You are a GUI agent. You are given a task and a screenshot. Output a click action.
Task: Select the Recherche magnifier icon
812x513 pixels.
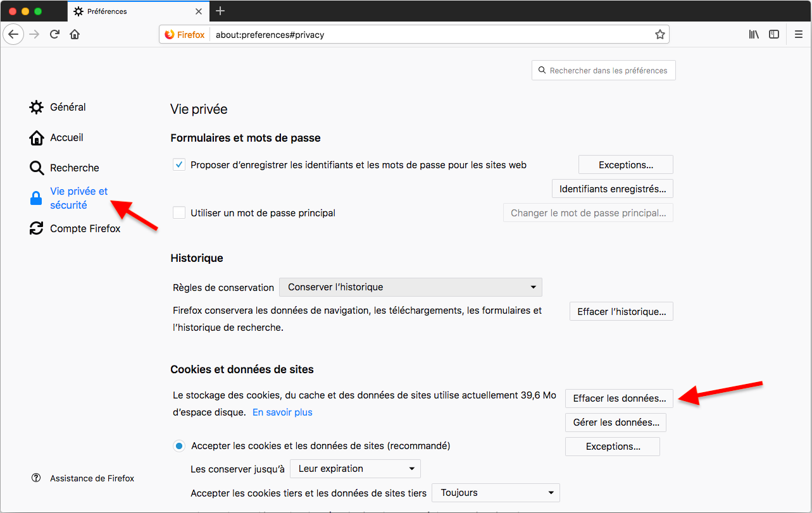(37, 168)
